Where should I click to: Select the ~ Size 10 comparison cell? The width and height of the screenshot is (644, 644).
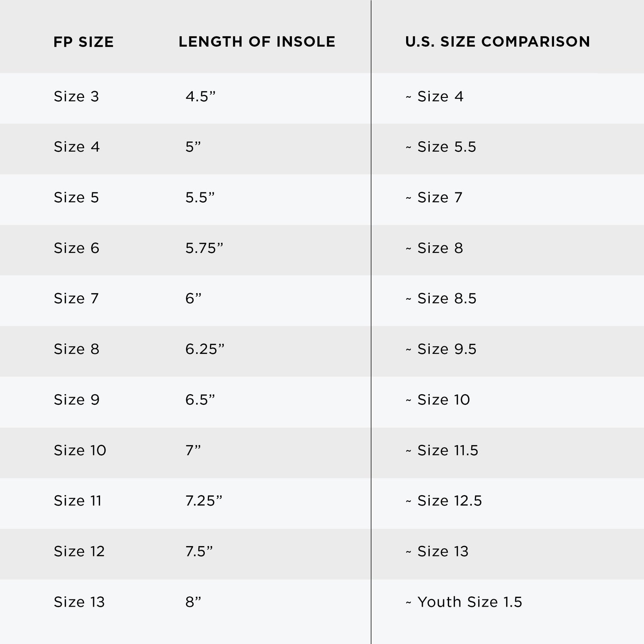click(438, 400)
